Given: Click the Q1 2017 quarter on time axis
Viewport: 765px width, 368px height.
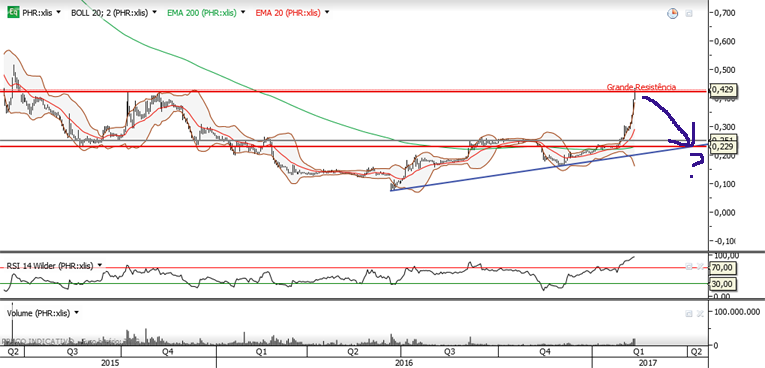Looking at the screenshot, I should tap(639, 351).
